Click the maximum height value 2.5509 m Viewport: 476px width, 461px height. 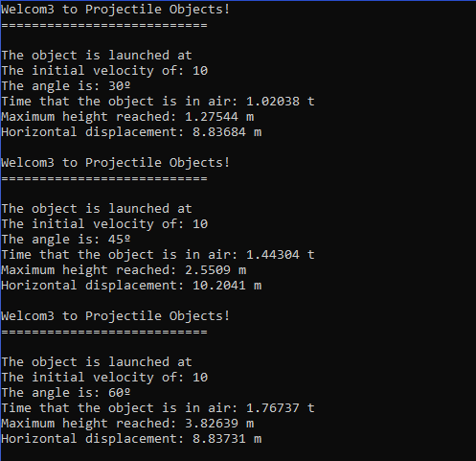215,270
